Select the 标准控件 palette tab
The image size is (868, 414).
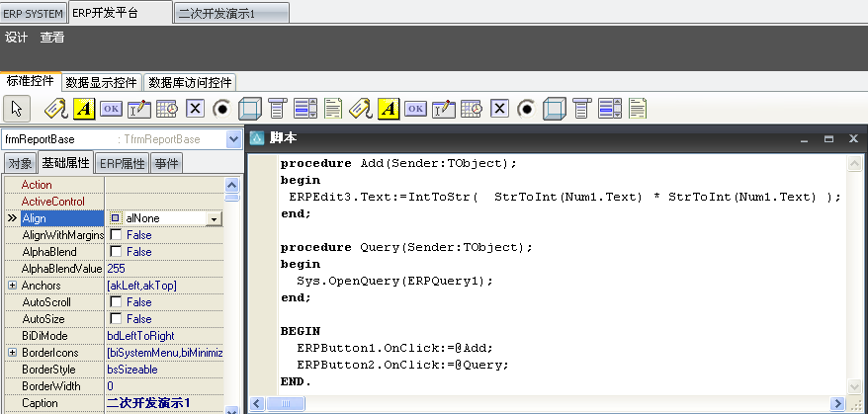click(31, 81)
